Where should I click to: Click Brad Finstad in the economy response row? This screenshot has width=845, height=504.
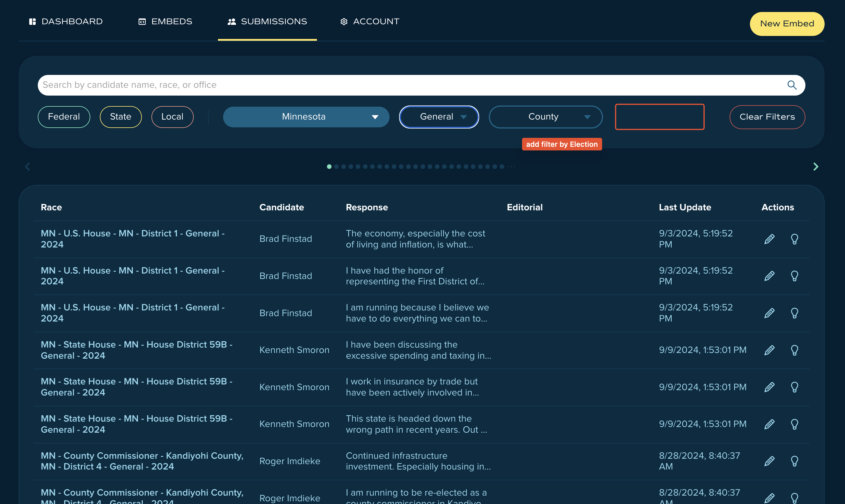[x=285, y=239]
